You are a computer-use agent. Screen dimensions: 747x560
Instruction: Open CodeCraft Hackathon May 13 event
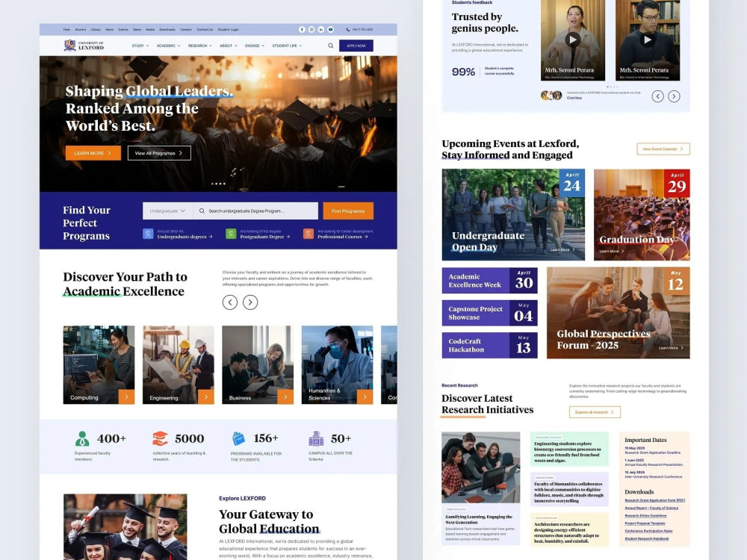(490, 345)
